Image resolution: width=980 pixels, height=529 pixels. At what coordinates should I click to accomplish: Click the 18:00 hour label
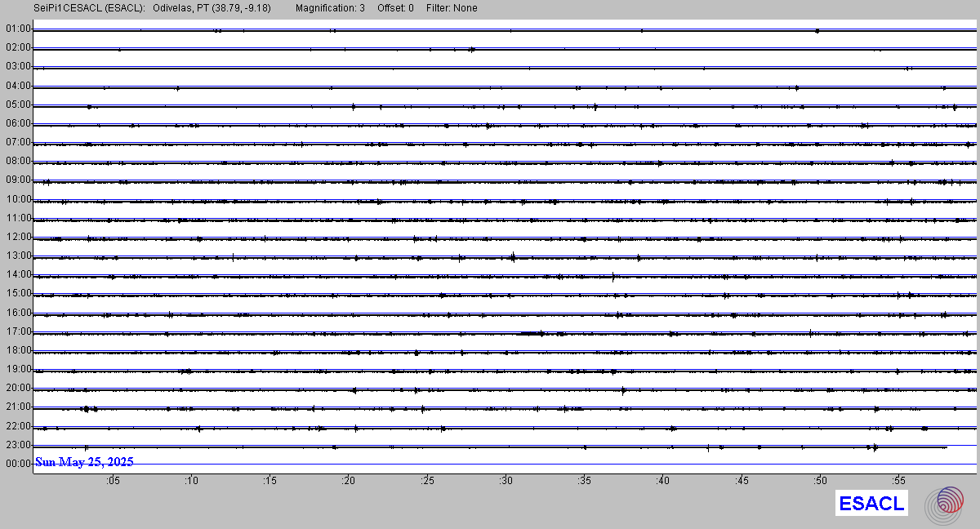pyautogui.click(x=18, y=350)
